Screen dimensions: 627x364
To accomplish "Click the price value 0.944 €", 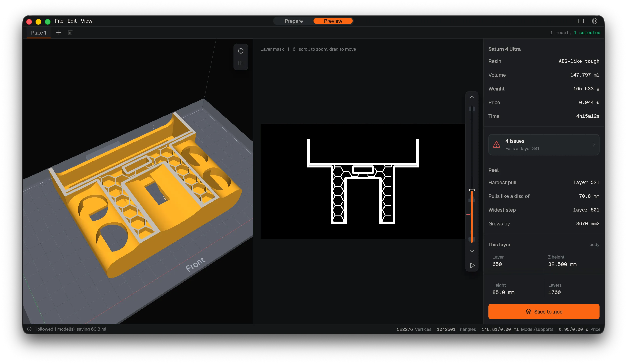I will pos(589,102).
